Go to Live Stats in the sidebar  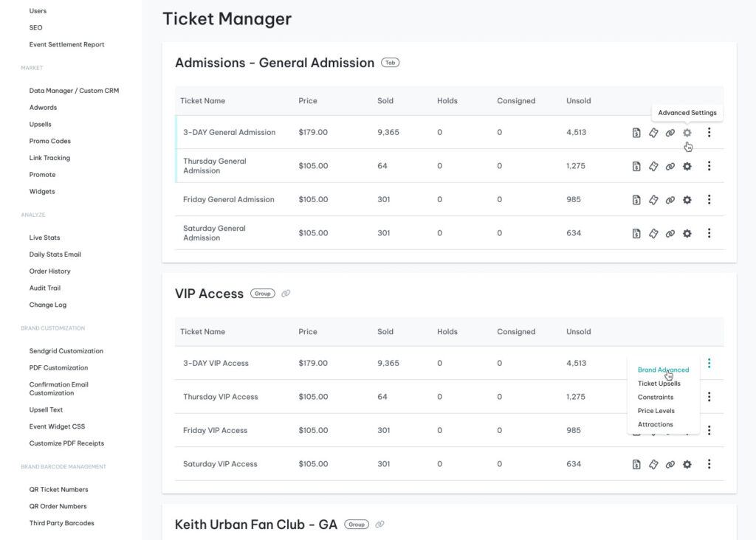pos(44,238)
